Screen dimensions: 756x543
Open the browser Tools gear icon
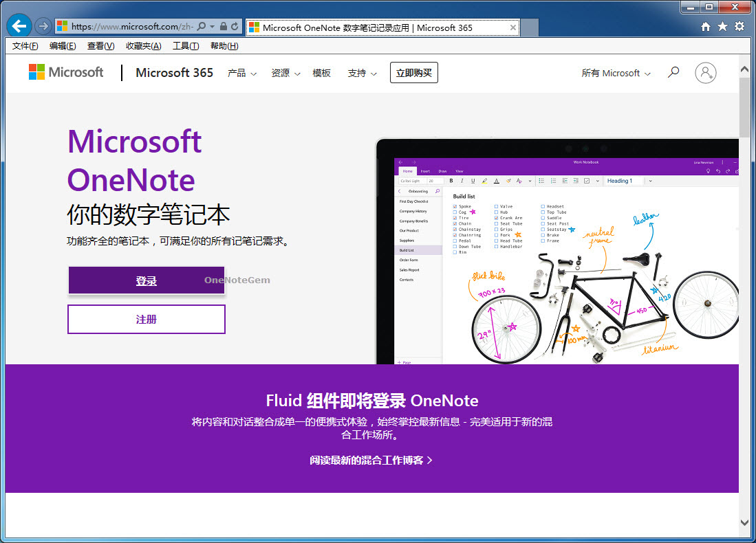click(739, 27)
